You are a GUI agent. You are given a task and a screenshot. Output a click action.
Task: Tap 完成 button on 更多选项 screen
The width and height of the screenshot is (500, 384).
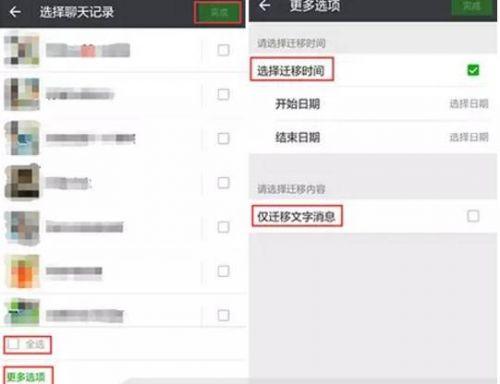(471, 6)
